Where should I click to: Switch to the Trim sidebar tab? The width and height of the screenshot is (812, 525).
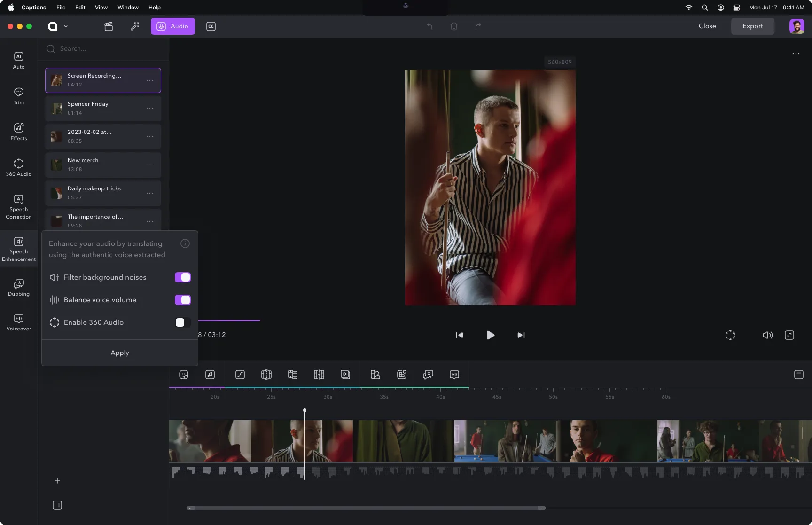pyautogui.click(x=18, y=96)
